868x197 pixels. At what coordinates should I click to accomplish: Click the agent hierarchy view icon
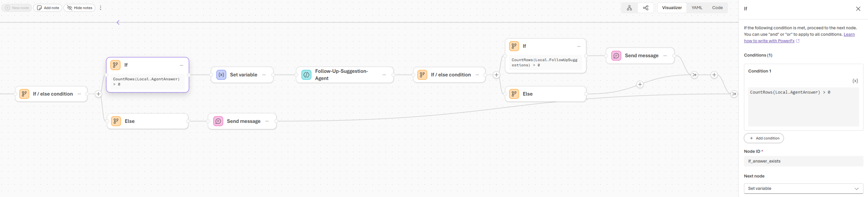[629, 8]
